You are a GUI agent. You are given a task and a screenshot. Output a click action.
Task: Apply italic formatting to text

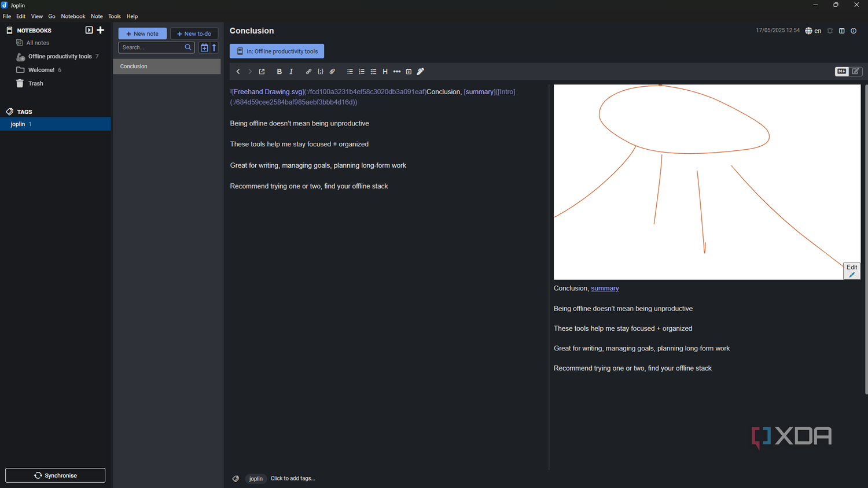(291, 72)
